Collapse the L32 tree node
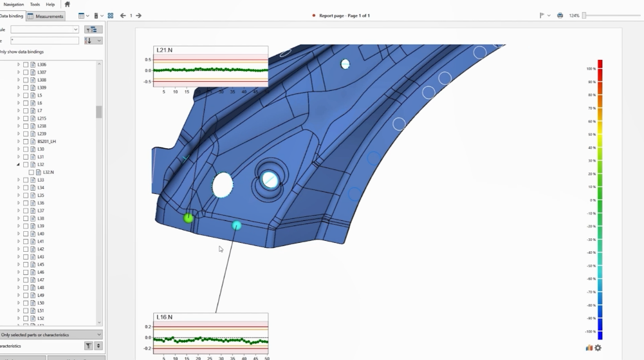Screen dimensions: 644x360 click(19, 165)
